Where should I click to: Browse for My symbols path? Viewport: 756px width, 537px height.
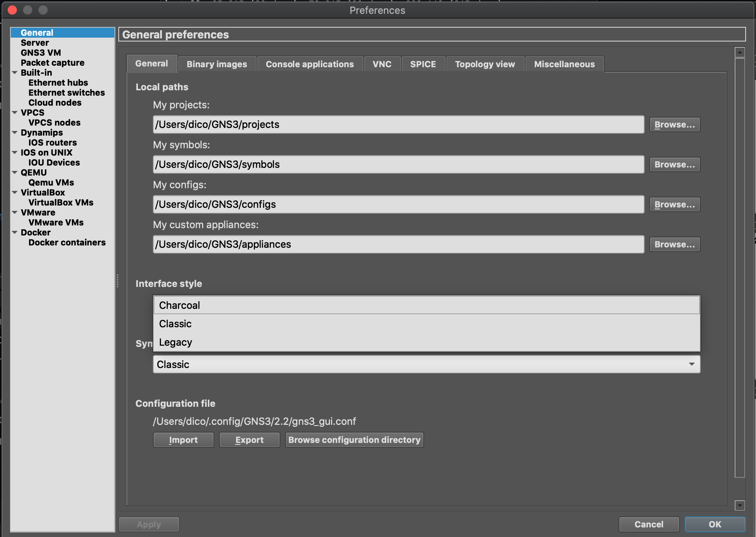[675, 164]
